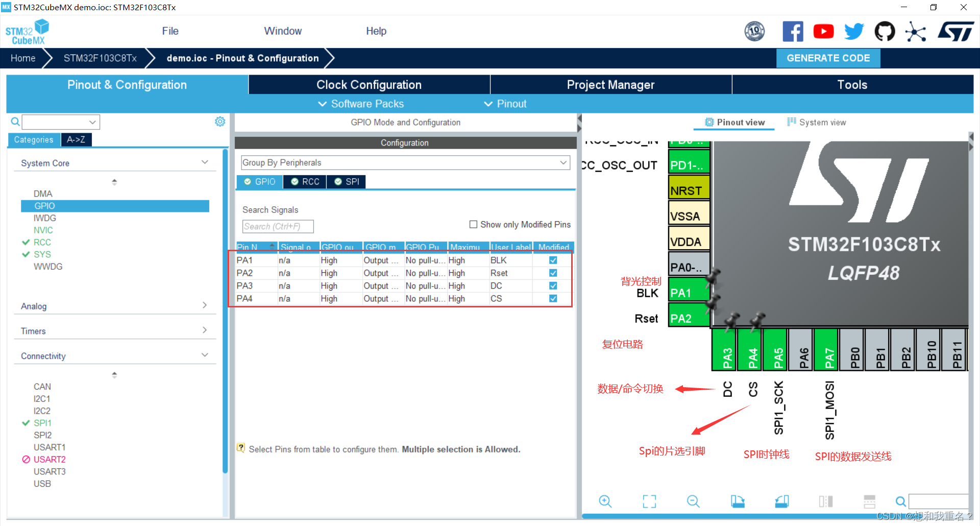
Task: Click the STM32F103C8Tx breadcrumb
Action: point(100,58)
